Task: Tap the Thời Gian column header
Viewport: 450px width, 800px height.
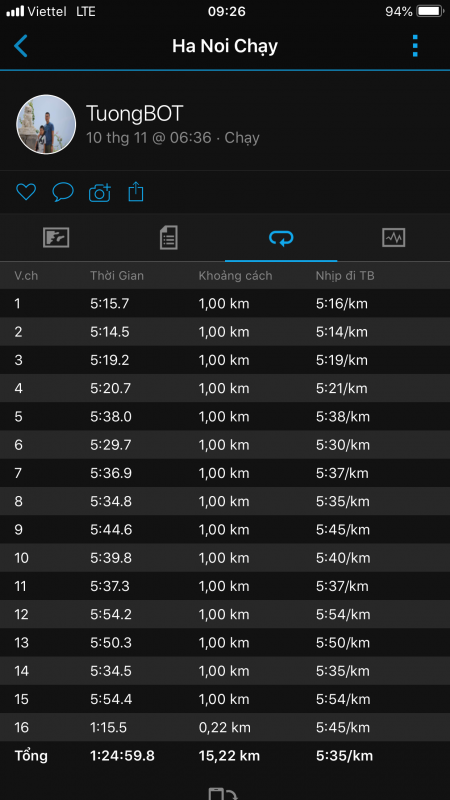Action: (117, 276)
